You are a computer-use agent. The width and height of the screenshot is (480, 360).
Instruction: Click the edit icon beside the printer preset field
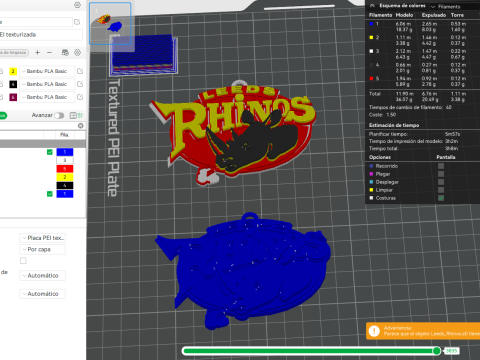click(x=77, y=22)
